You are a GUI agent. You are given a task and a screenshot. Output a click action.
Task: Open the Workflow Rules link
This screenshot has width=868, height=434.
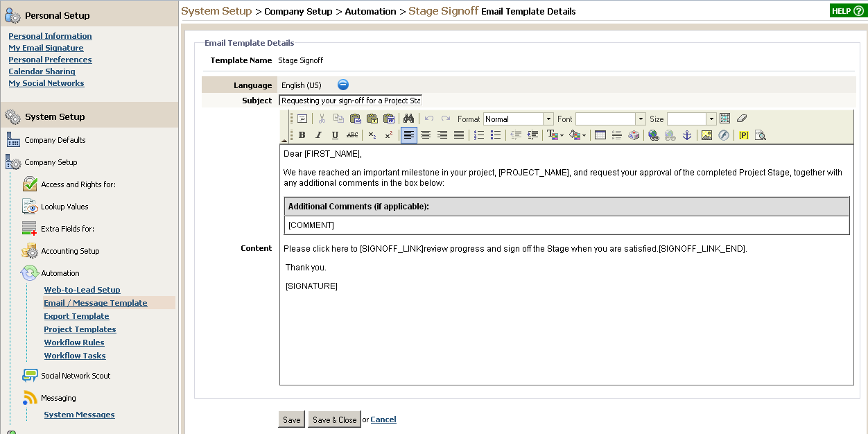click(74, 342)
